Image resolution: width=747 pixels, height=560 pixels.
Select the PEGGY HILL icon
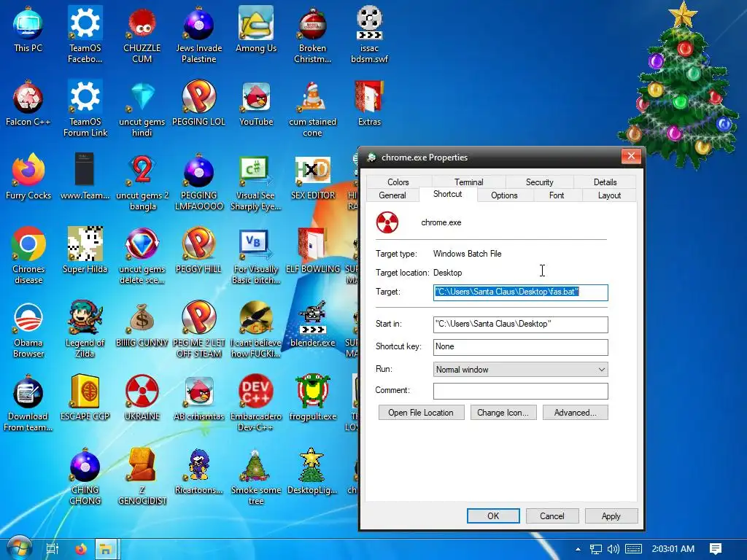click(199, 251)
